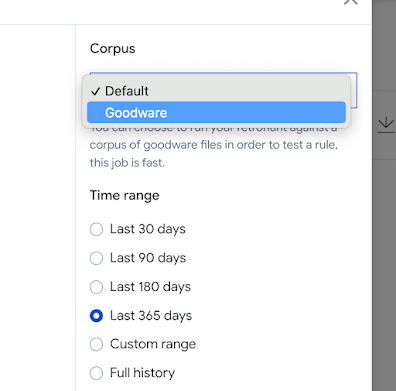The height and width of the screenshot is (391, 396).
Task: Click the Time range heading text
Action: tap(125, 195)
